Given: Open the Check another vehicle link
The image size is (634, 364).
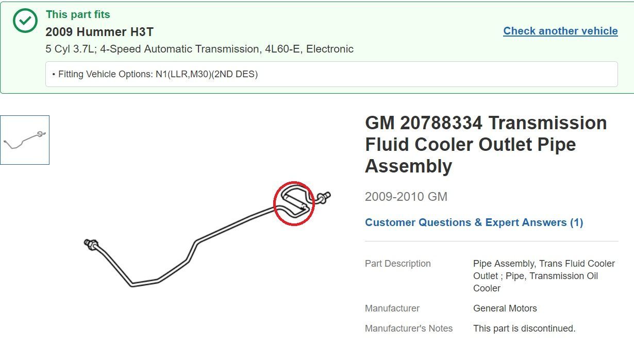Looking at the screenshot, I should coord(560,31).
